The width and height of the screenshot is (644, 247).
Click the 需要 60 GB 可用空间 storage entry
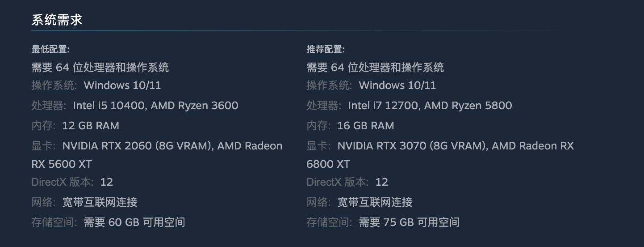point(134,222)
